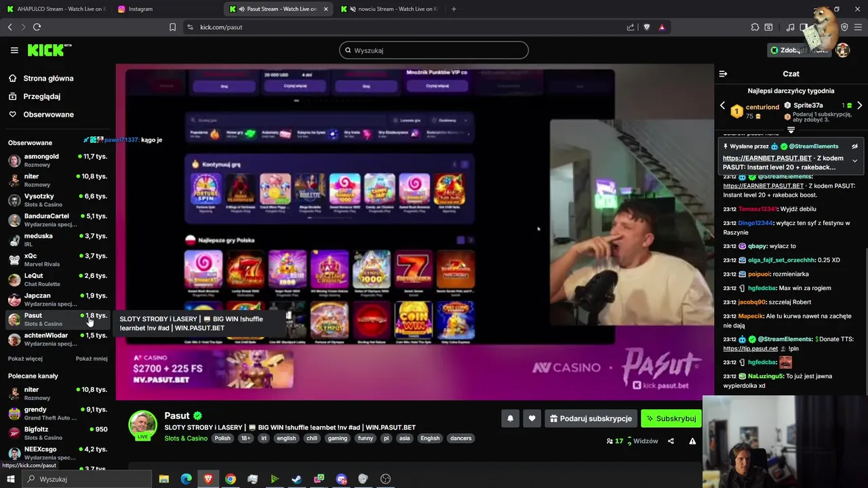Open a new browser tab

454,9
